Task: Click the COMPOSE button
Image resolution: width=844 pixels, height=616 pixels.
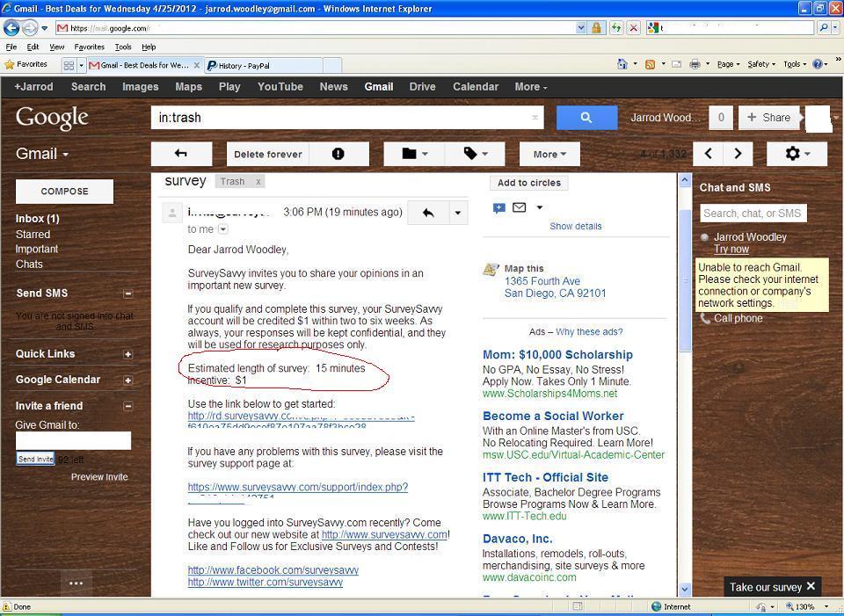Action: [64, 192]
